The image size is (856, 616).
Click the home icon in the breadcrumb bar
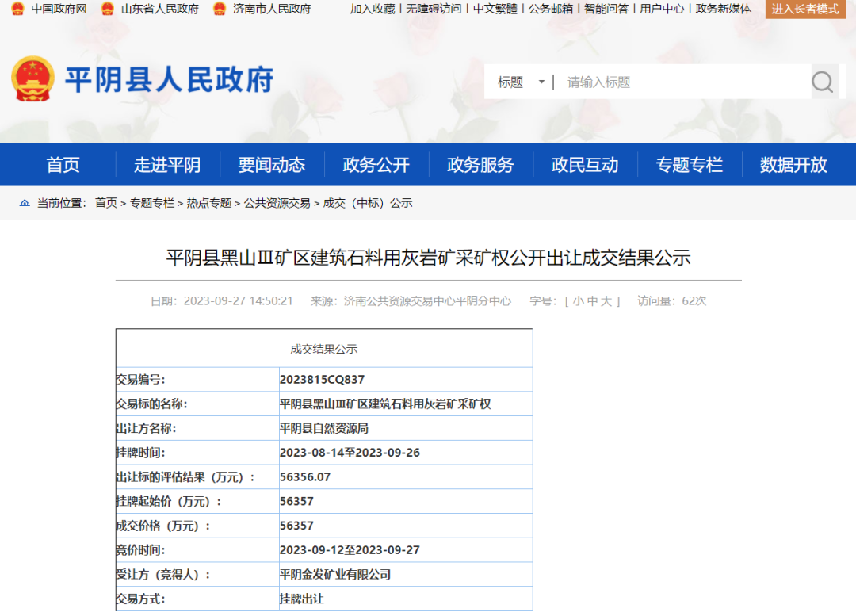(23, 202)
